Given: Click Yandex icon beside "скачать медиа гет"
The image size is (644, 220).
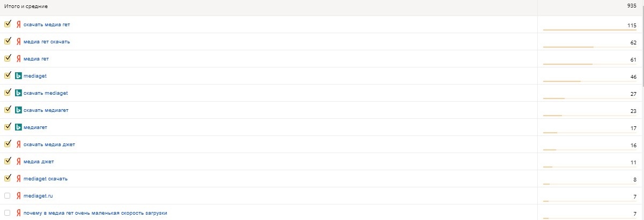Looking at the screenshot, I should tap(18, 25).
